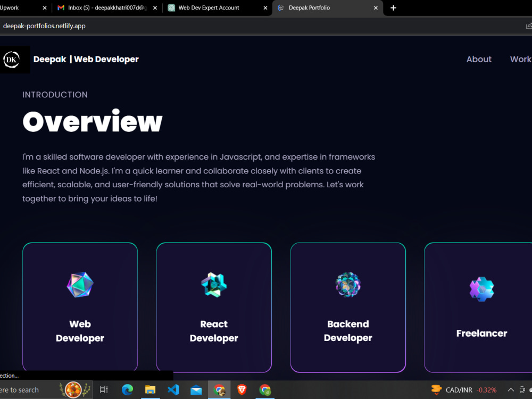Click the Web Developer card's 3D gem icon
This screenshot has height=399, width=532.
pyautogui.click(x=80, y=284)
